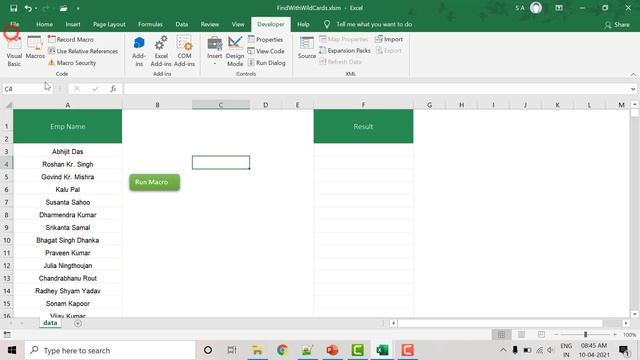This screenshot has width=640, height=360.
Task: Open the File tab
Action: point(15,24)
